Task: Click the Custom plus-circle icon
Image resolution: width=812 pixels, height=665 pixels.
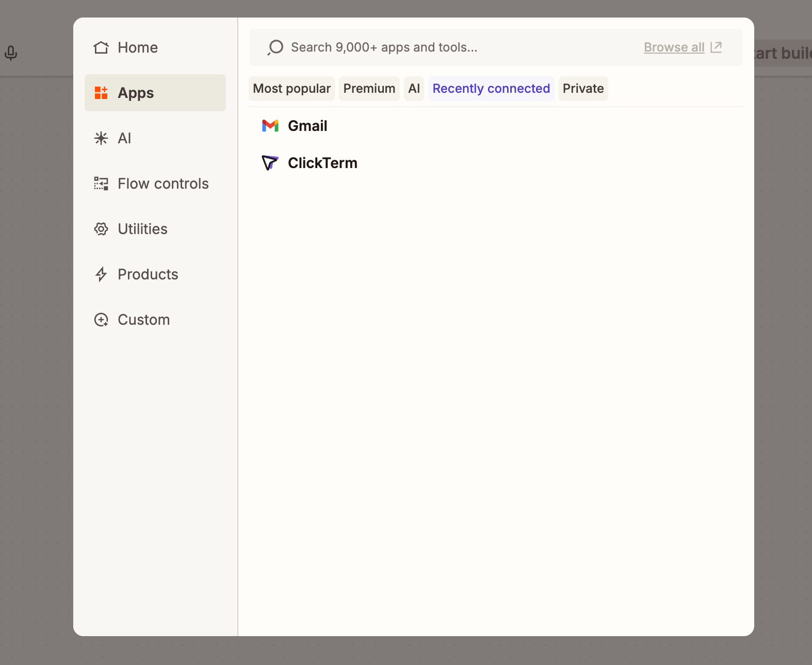Action: coord(101,320)
